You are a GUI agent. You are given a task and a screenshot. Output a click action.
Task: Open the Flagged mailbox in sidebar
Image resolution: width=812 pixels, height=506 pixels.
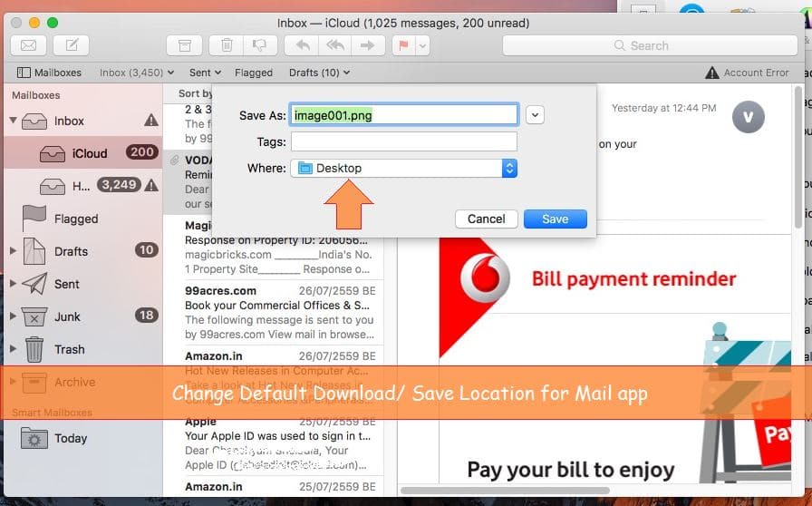pyautogui.click(x=75, y=219)
